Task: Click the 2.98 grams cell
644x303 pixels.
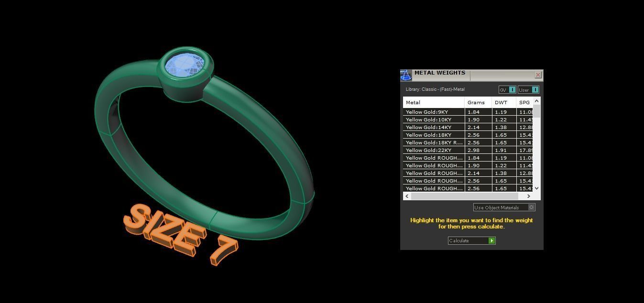Action: tap(478, 150)
